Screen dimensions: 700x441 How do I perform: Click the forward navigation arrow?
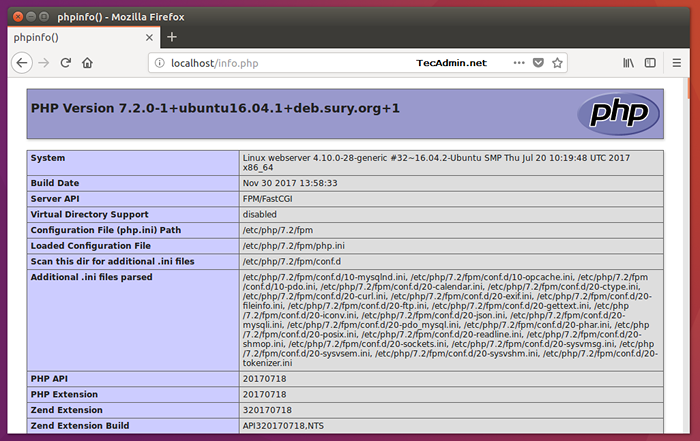(x=43, y=62)
